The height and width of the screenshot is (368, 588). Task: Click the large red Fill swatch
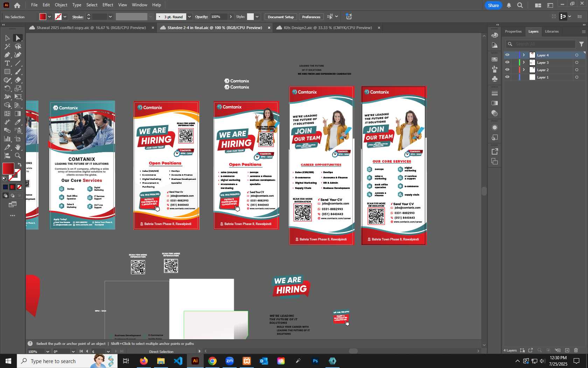point(8,169)
